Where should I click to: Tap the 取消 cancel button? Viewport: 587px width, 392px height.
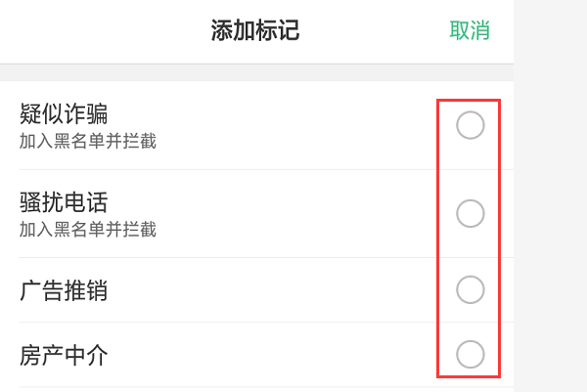[x=470, y=30]
